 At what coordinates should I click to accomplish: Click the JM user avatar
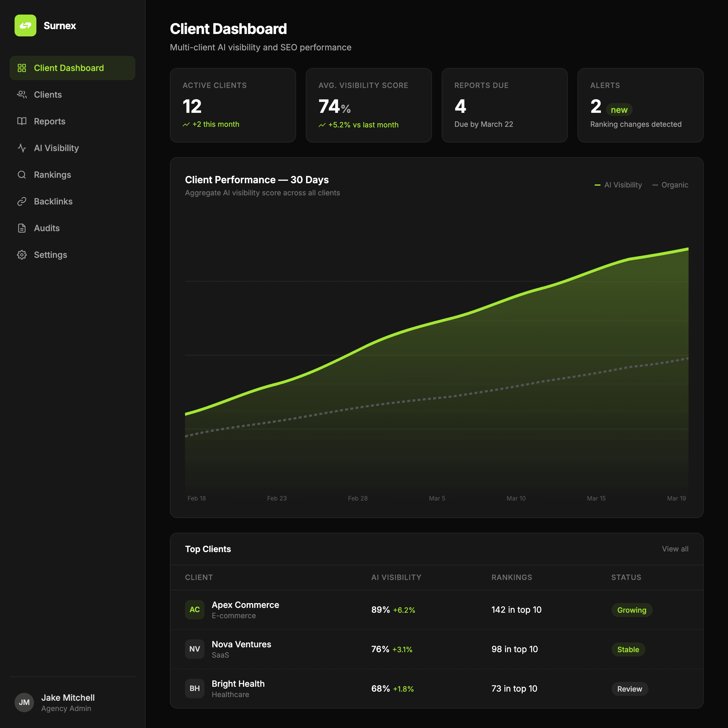[x=24, y=703]
